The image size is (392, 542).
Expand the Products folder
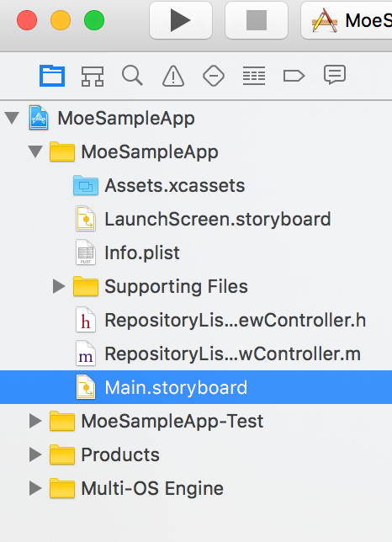coord(35,454)
